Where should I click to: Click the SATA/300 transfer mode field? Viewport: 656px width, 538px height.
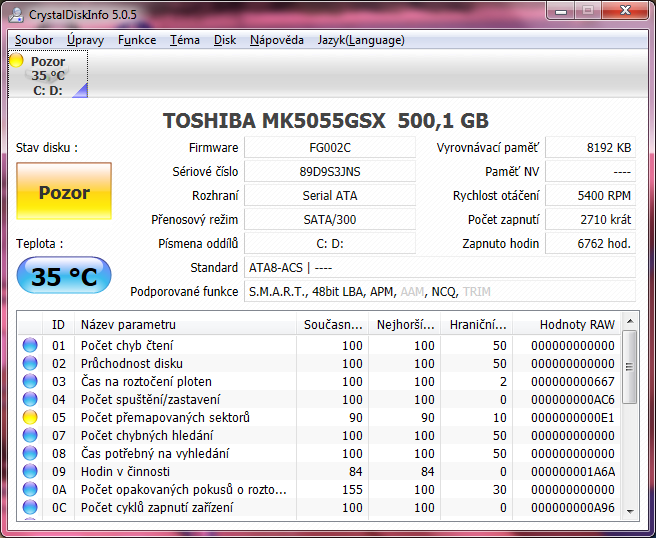point(330,219)
